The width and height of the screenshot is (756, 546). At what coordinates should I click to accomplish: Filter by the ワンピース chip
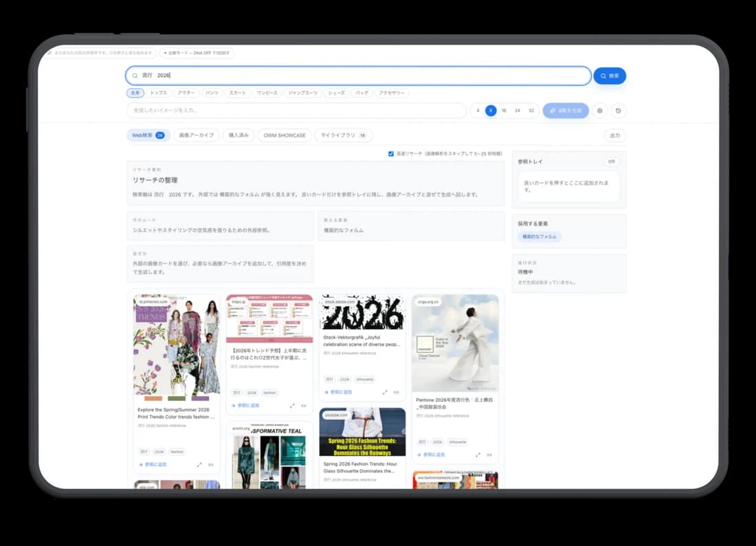click(267, 93)
